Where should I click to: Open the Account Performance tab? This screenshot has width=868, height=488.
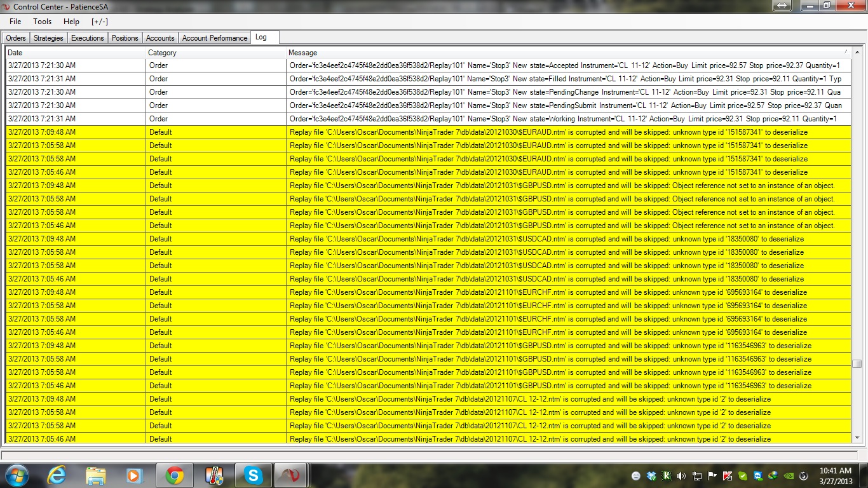(x=215, y=38)
